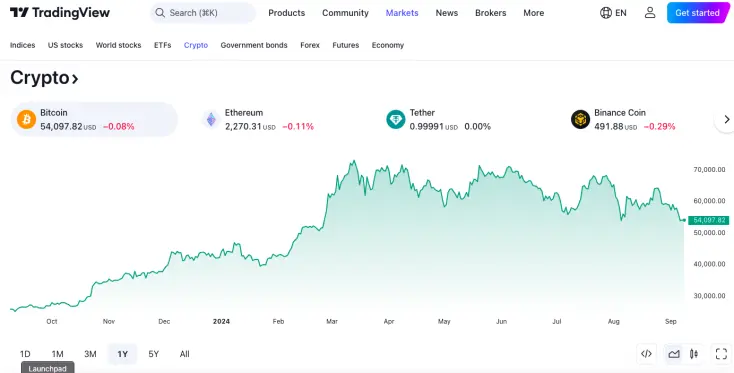Select the 1D time range

pos(25,354)
